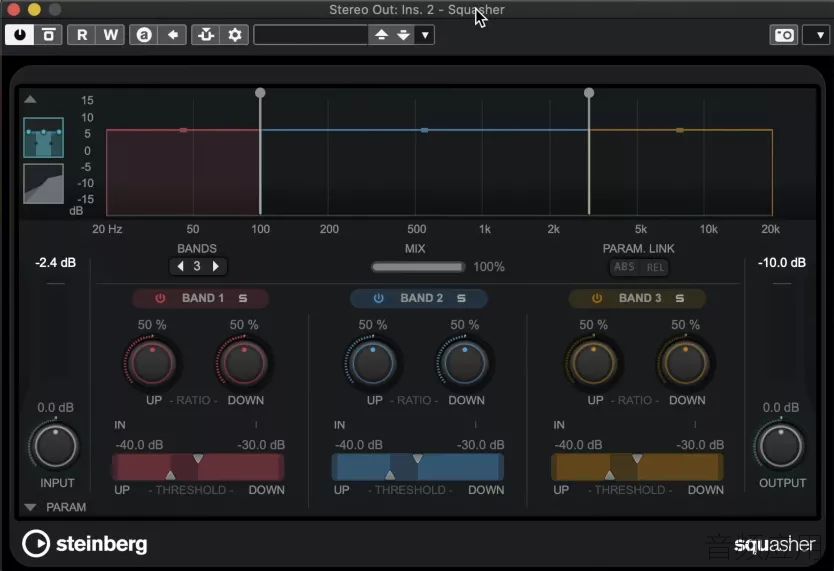Click Band 2 DOWN ratio knob
The image size is (834, 571).
465,363
